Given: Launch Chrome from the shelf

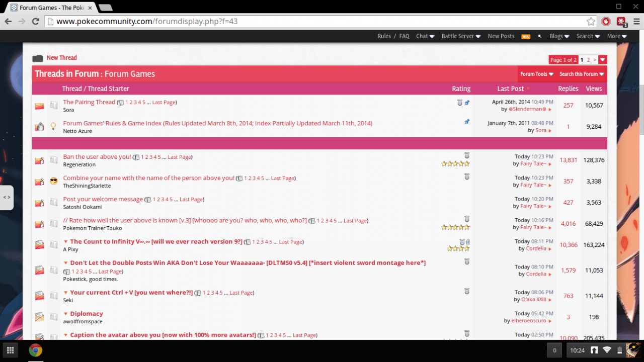Looking at the screenshot, I should (x=35, y=350).
